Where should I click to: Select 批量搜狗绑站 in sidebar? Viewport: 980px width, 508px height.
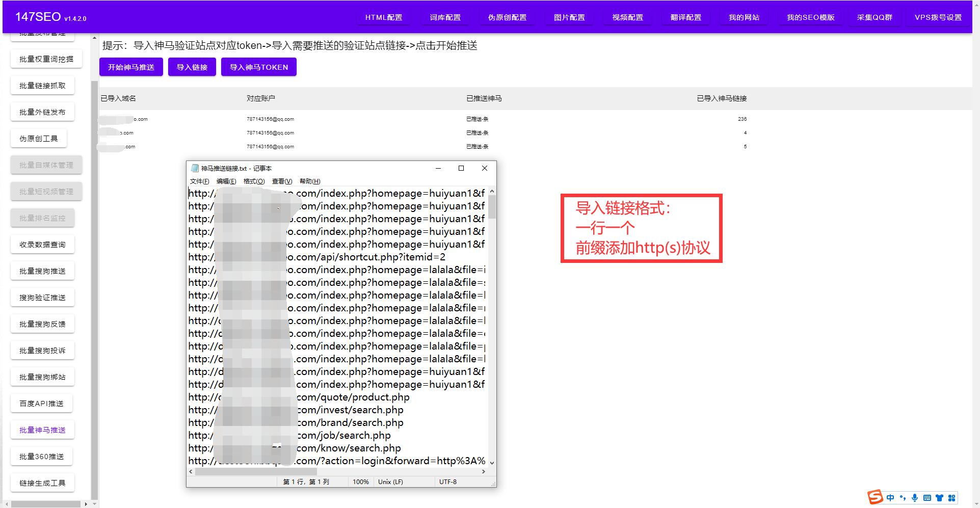click(42, 377)
